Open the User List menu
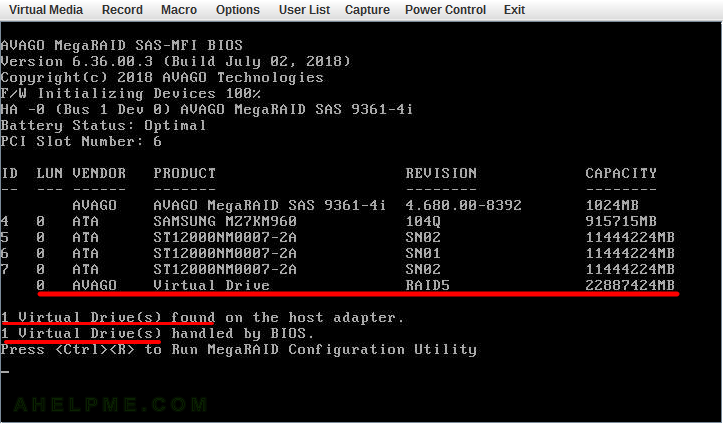Viewport: 723px width, 424px height. click(304, 10)
